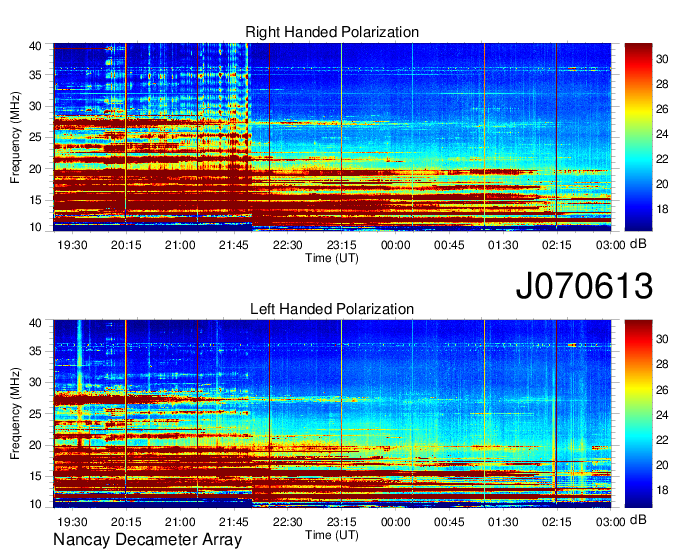The height and width of the screenshot is (552, 680).
Task: Click the Right Handed spectrogram plot area
Action: coord(332,137)
